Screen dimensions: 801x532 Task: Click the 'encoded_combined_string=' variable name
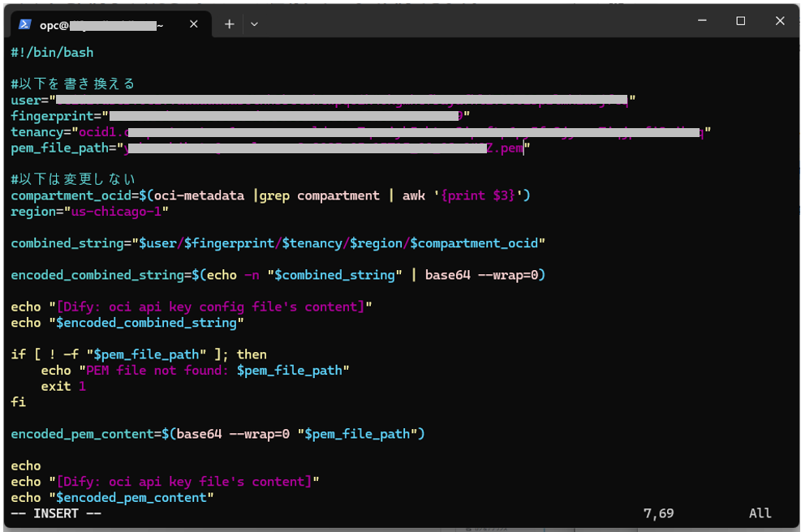[x=101, y=275]
